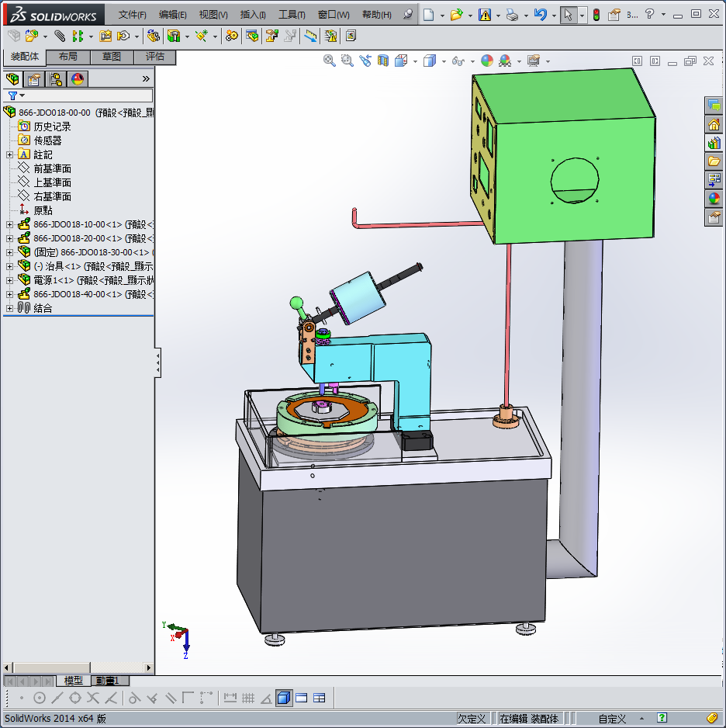The width and height of the screenshot is (726, 728).
Task: Switch to the 草图 tab
Action: coord(112,57)
